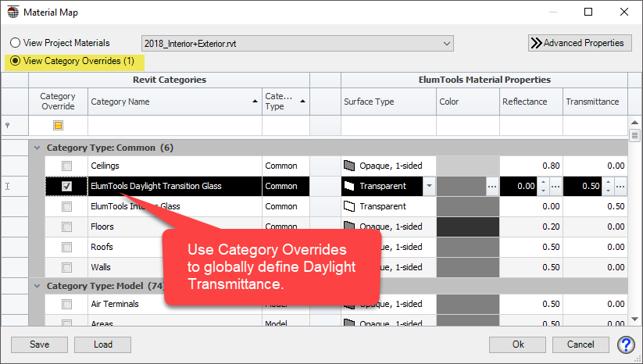Image resolution: width=643 pixels, height=364 pixels.
Task: Load a material map
Action: tap(103, 344)
